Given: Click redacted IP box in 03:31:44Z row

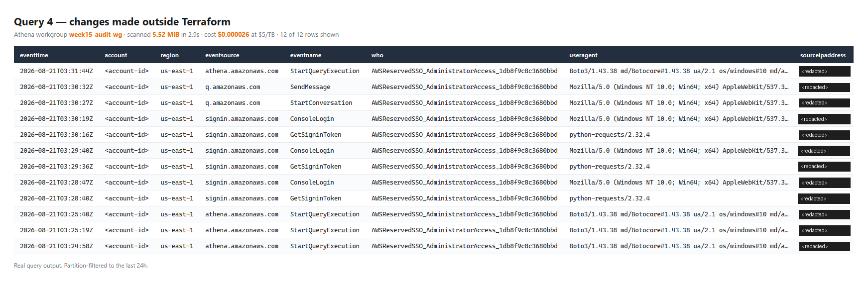Looking at the screenshot, I should tap(824, 72).
